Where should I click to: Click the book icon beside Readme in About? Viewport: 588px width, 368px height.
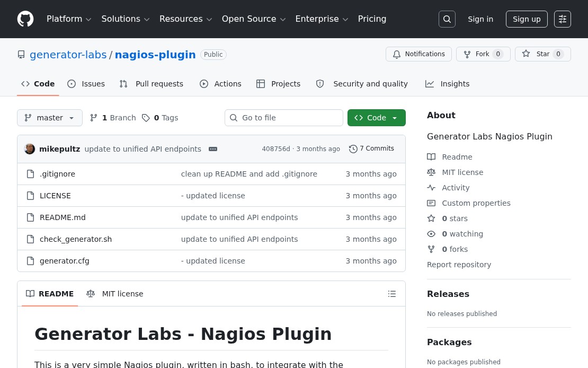pyautogui.click(x=431, y=156)
